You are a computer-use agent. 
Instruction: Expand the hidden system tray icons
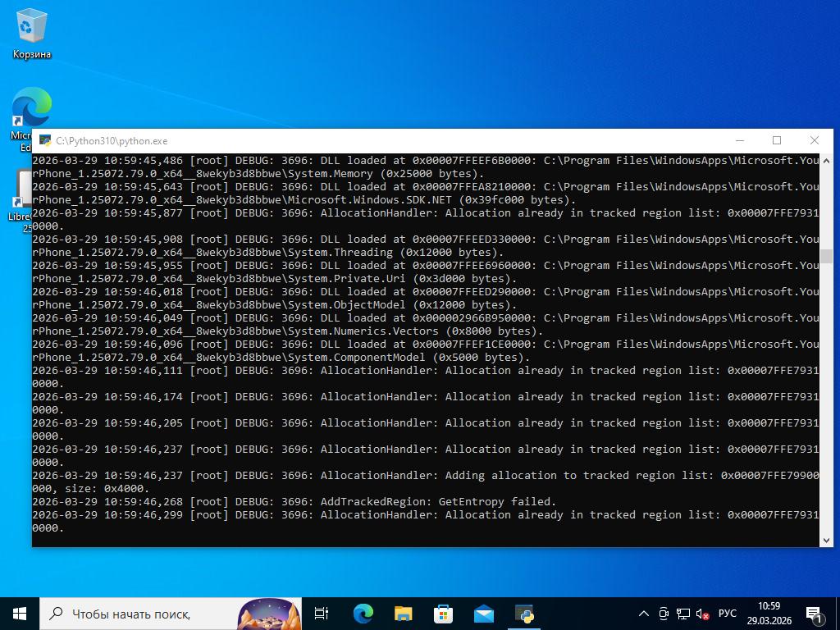pos(644,614)
